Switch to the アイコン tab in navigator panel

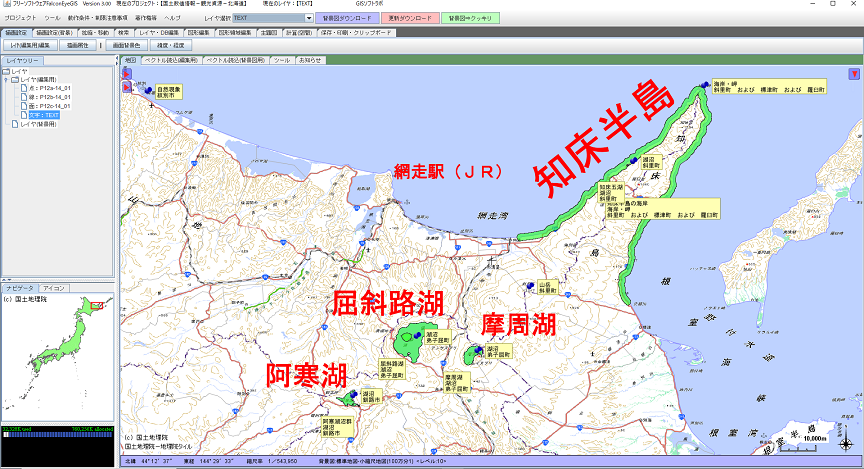[x=54, y=288]
